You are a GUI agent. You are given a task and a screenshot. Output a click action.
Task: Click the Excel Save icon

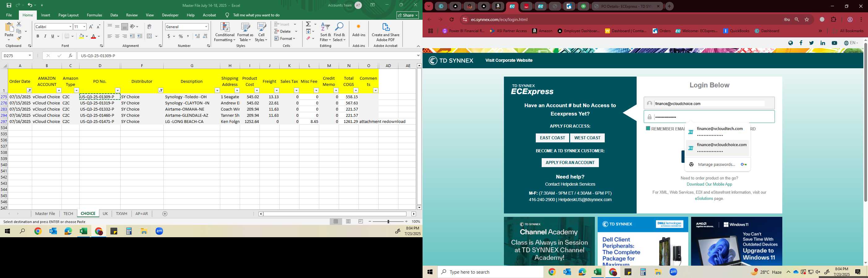tap(9, 5)
